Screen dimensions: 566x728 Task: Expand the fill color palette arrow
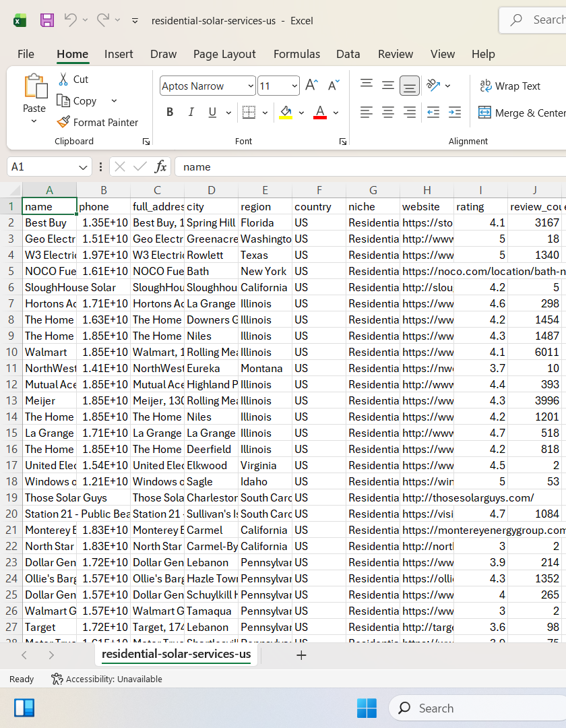[301, 113]
